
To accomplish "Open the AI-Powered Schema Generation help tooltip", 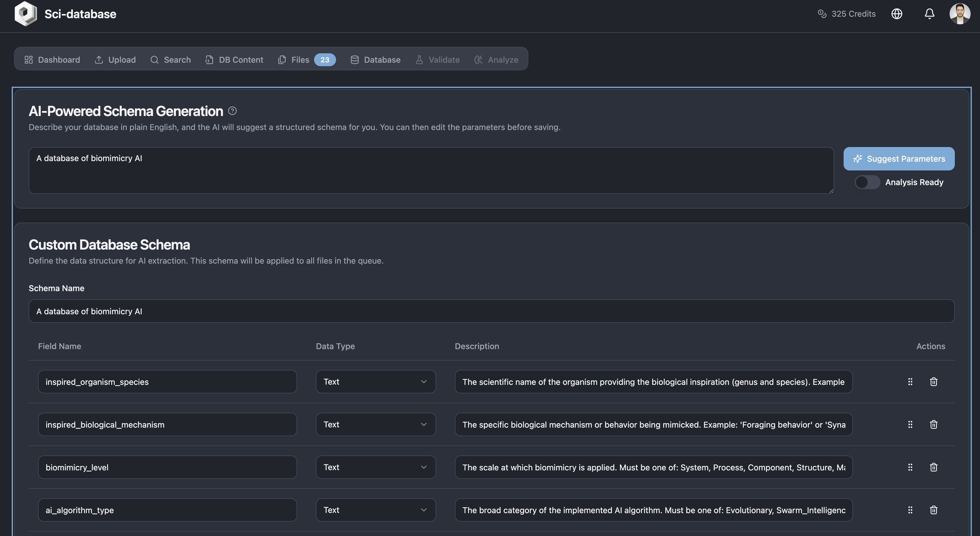I will click(x=232, y=111).
